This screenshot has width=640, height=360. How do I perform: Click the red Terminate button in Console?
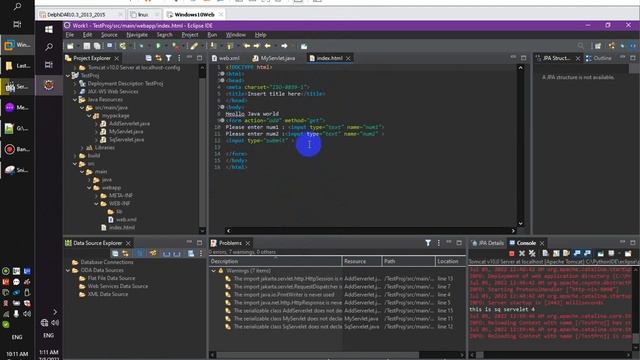pos(511,253)
